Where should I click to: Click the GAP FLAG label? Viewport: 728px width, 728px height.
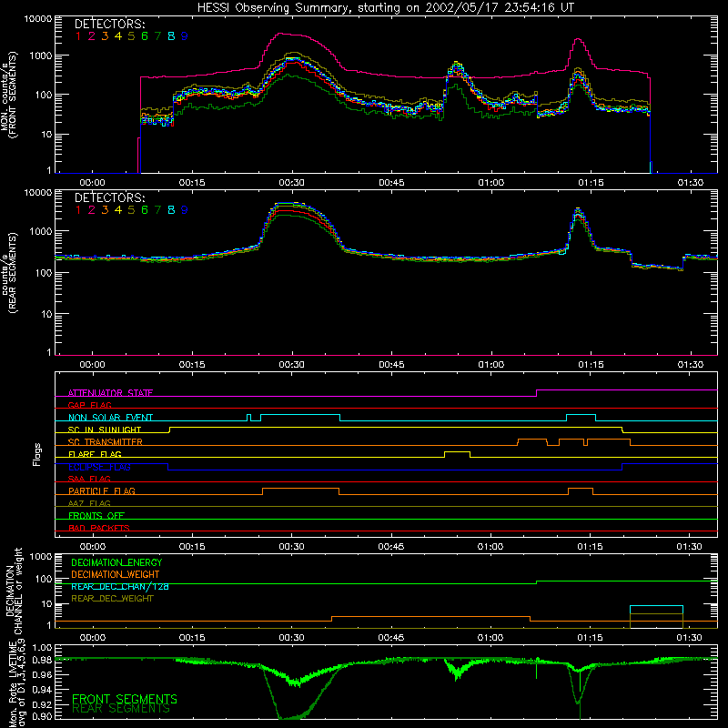[x=89, y=405]
